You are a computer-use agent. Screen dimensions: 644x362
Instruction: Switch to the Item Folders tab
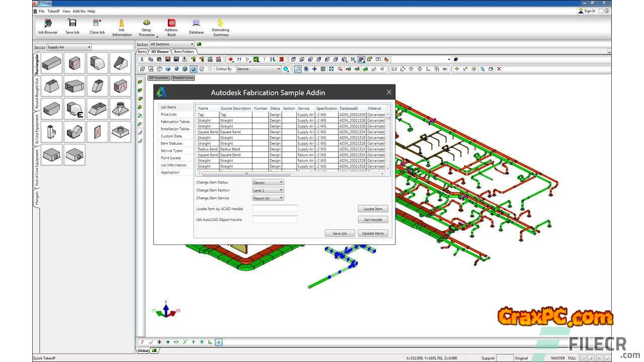click(x=184, y=51)
